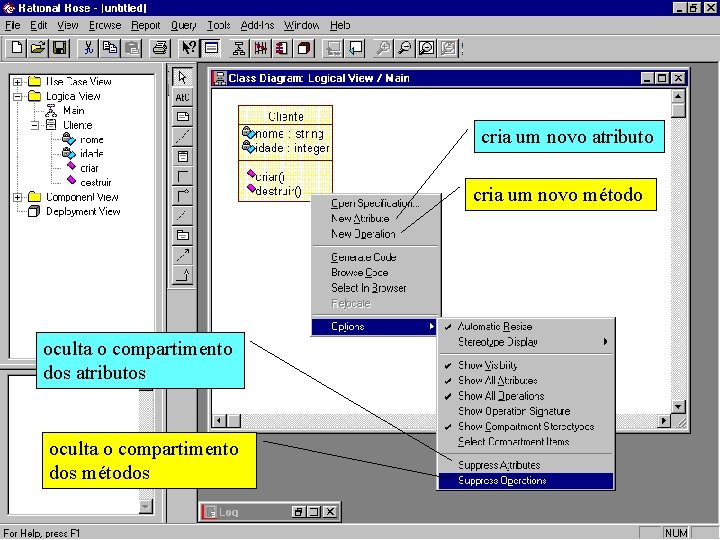Select the Selection arrow tool in toolbox

(182, 77)
